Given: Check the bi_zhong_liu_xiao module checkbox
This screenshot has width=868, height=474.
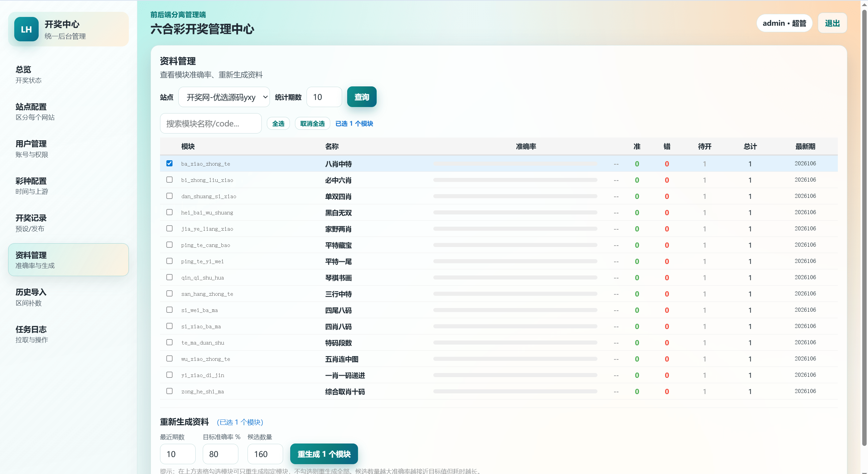Looking at the screenshot, I should [x=170, y=180].
